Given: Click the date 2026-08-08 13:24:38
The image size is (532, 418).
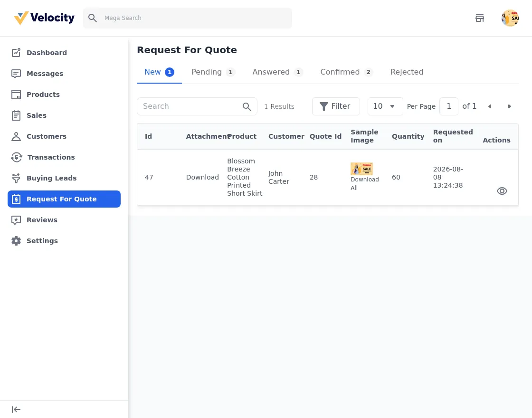Looking at the screenshot, I should 448,178.
